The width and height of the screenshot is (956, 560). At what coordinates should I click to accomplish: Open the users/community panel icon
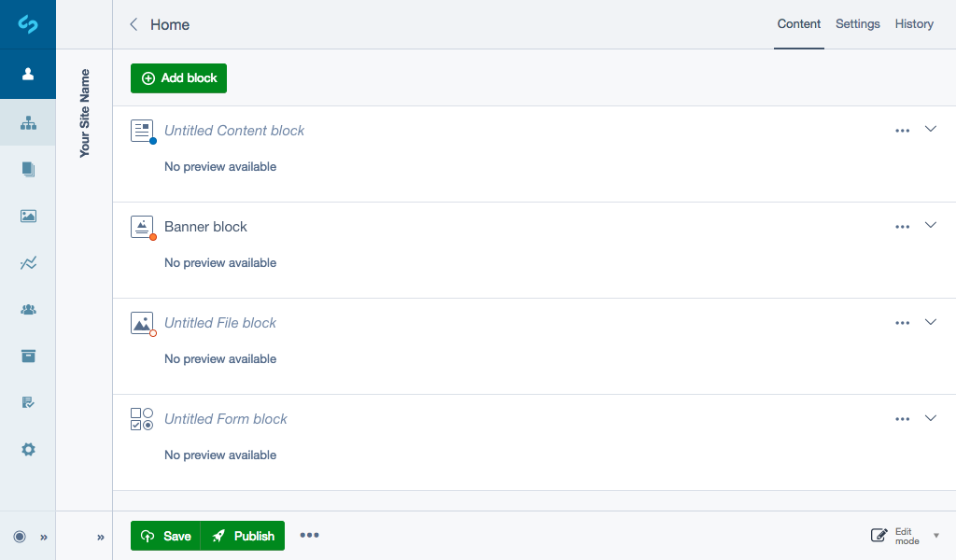[x=28, y=309]
